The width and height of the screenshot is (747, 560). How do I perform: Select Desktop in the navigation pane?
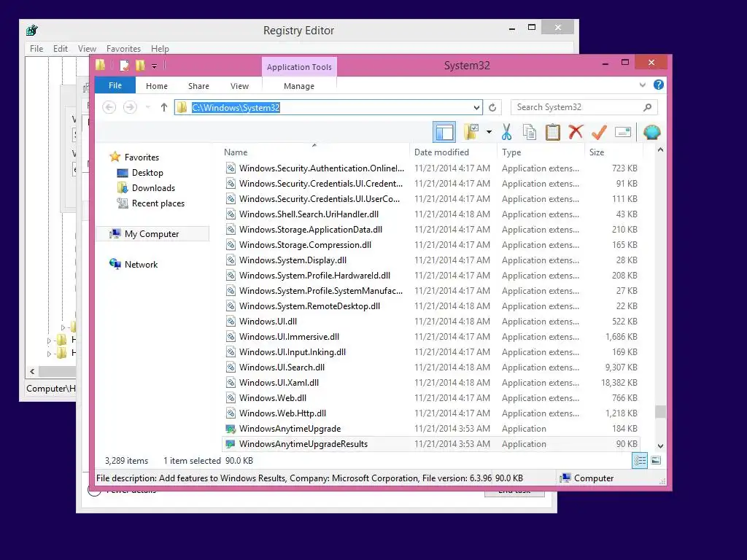pyautogui.click(x=147, y=172)
